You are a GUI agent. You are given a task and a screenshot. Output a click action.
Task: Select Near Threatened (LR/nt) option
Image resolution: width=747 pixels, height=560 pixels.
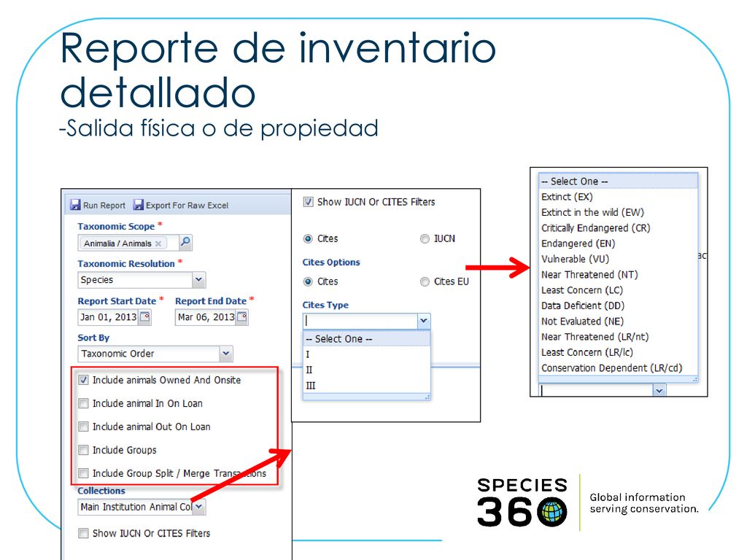pos(619,337)
